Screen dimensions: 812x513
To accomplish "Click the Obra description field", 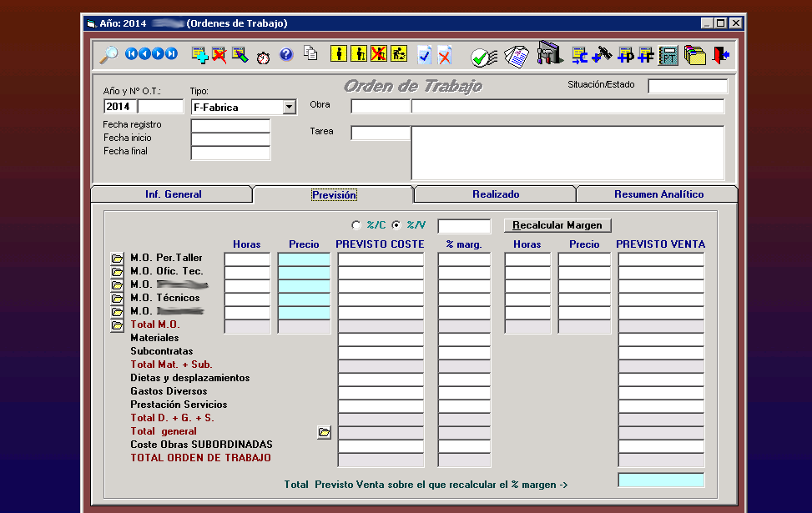I will click(x=568, y=106).
